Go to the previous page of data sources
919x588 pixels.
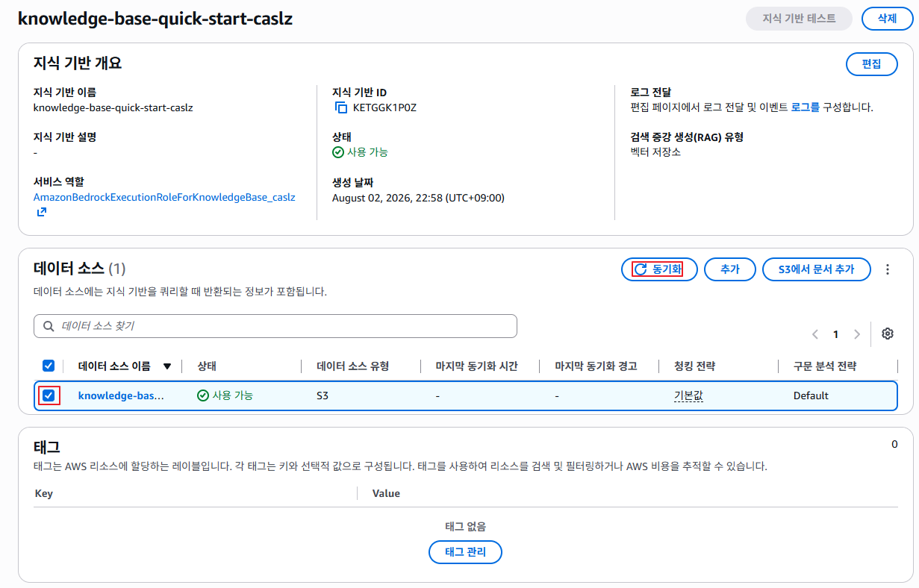[x=815, y=334]
